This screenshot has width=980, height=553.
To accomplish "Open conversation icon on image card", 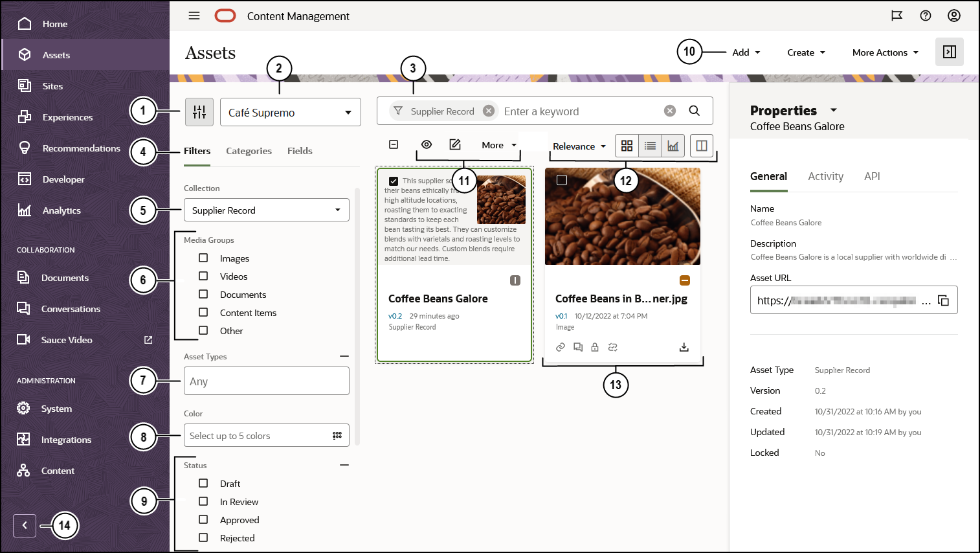I will [578, 347].
